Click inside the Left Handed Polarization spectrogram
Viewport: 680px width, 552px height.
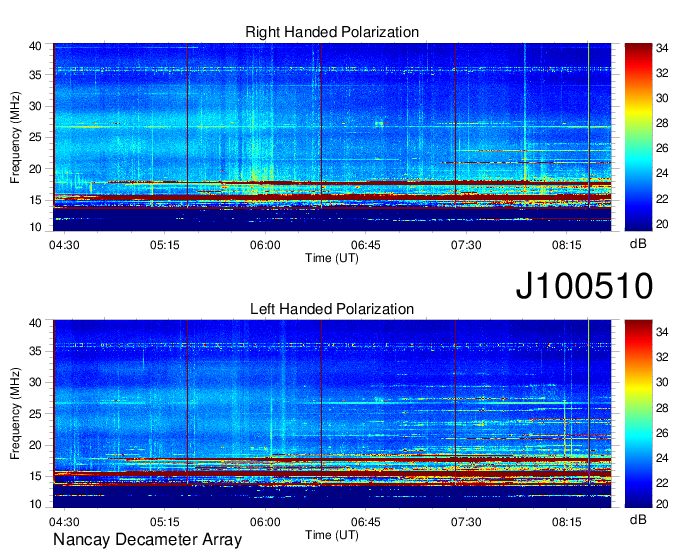[x=332, y=414]
